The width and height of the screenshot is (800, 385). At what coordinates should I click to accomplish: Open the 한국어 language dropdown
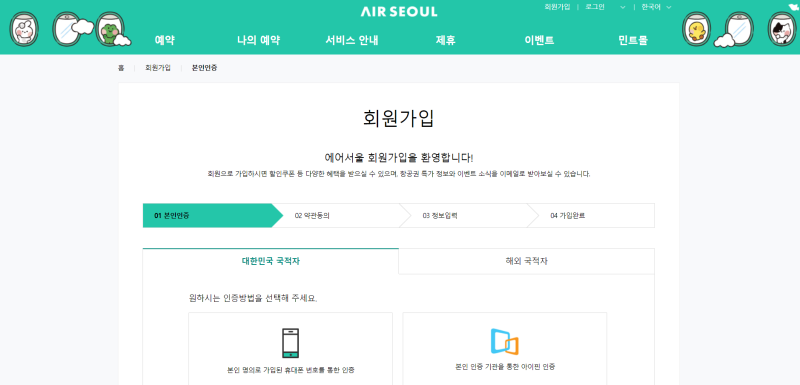point(656,7)
